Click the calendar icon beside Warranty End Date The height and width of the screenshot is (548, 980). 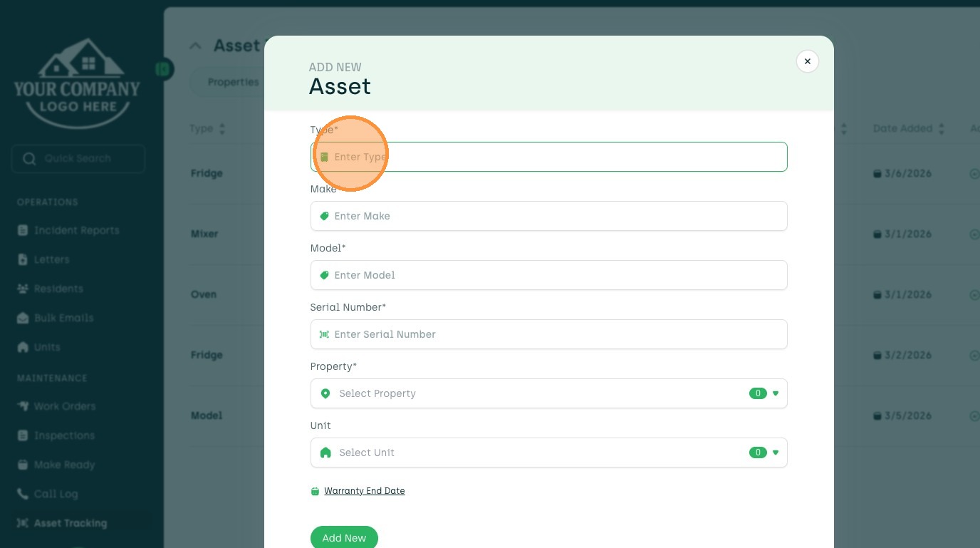315,491
